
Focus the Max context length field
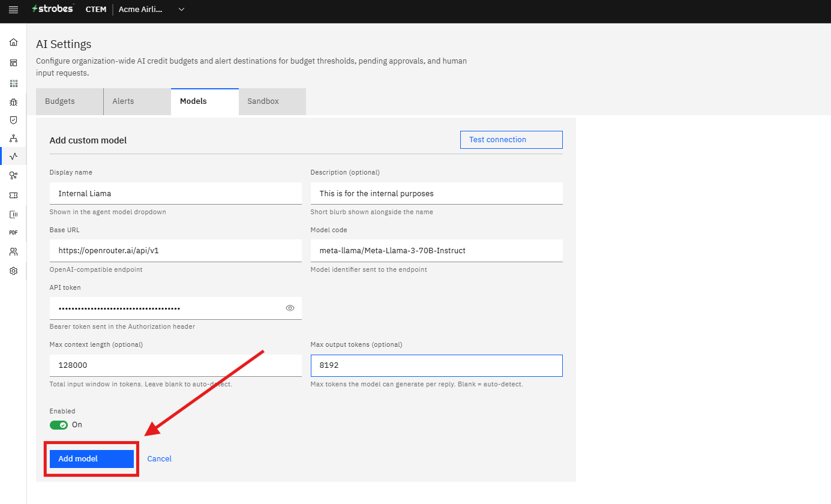pos(176,365)
